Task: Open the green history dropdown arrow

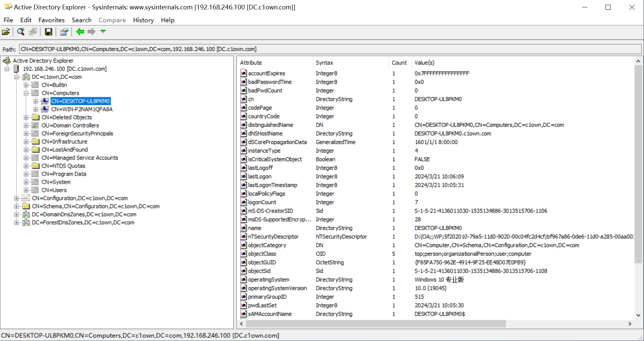Action: (x=103, y=31)
